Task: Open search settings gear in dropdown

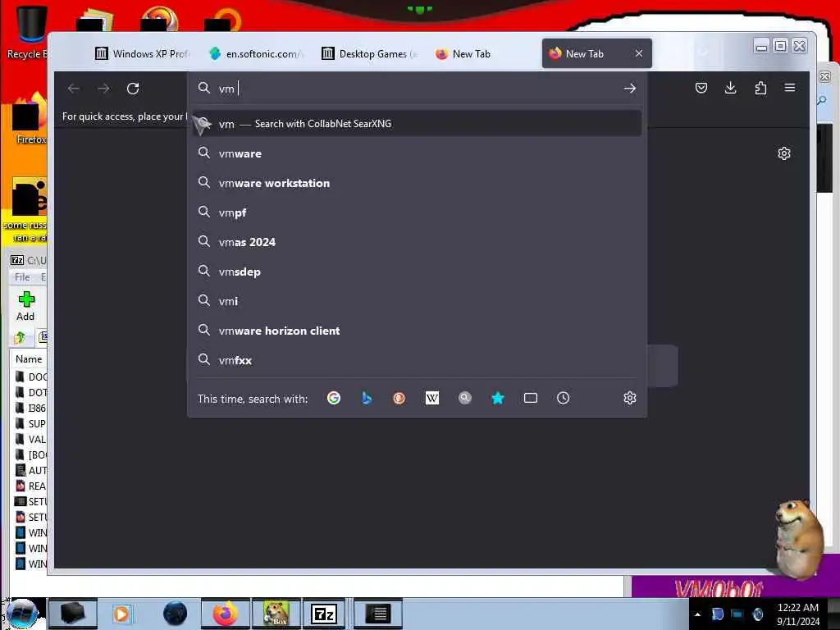Action: [x=630, y=398]
